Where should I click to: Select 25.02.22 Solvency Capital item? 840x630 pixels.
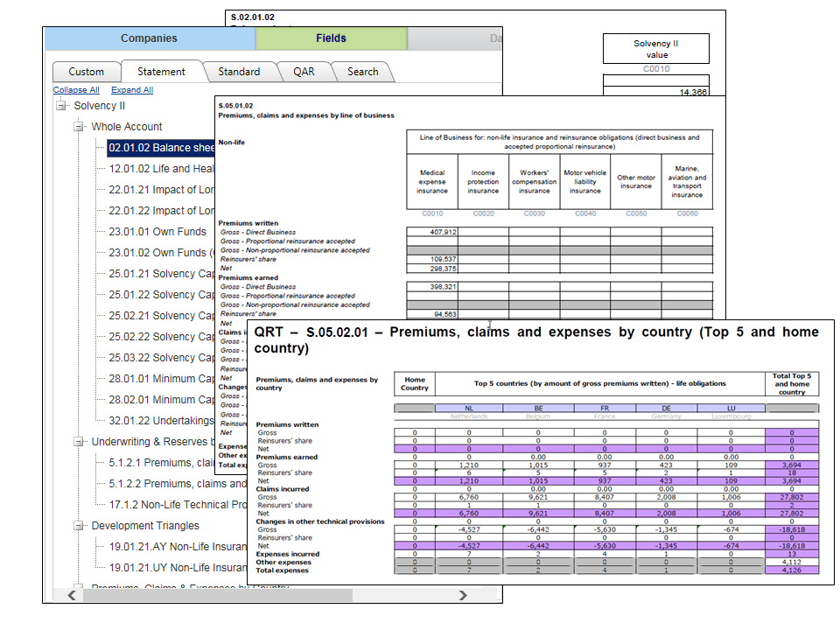click(161, 336)
